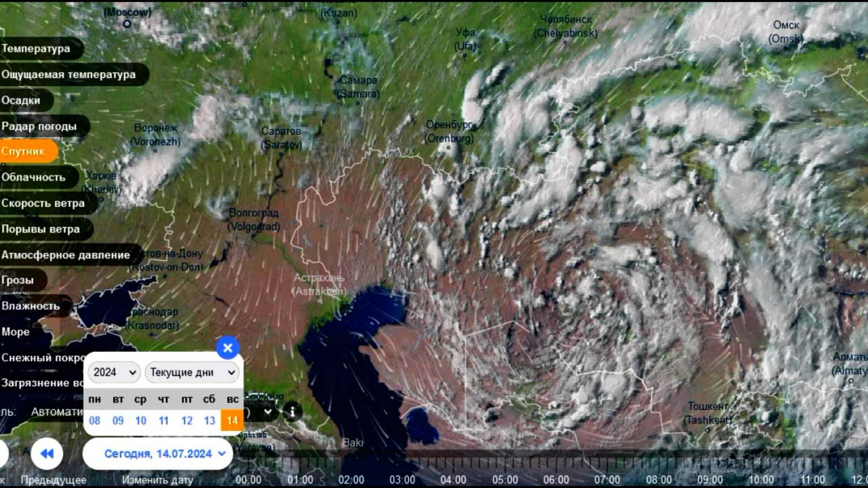
Task: Open the model info icon
Action: point(292,412)
